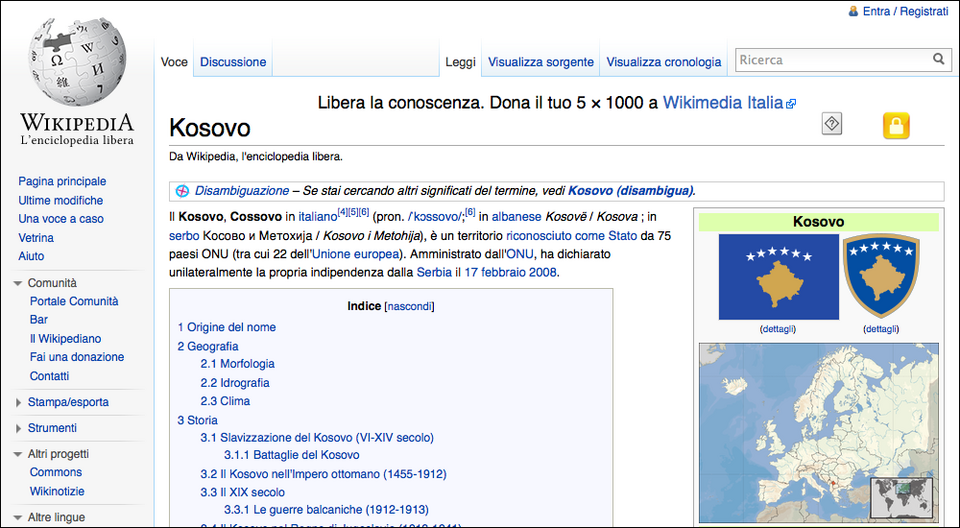
Task: Open the 2008 year link
Action: click(542, 273)
